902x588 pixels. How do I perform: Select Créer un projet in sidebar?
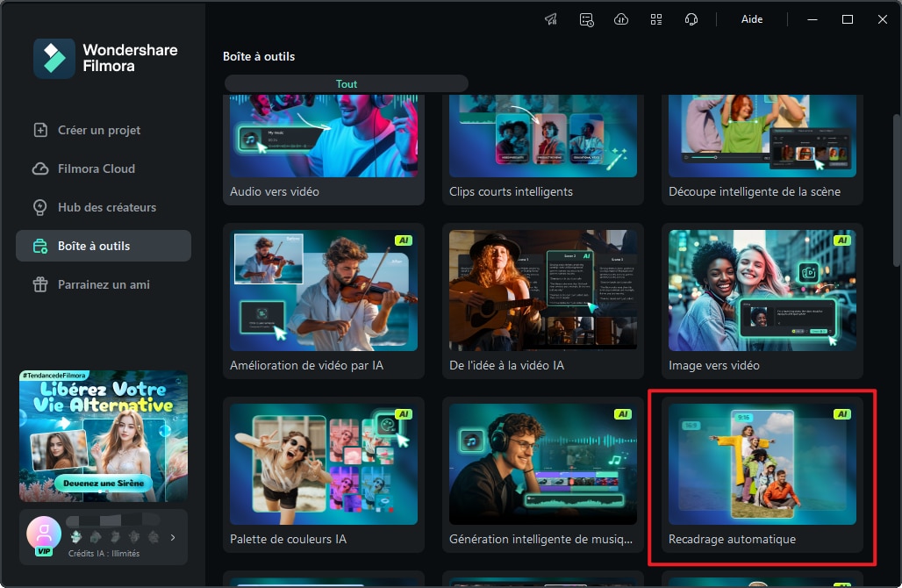tap(104, 130)
